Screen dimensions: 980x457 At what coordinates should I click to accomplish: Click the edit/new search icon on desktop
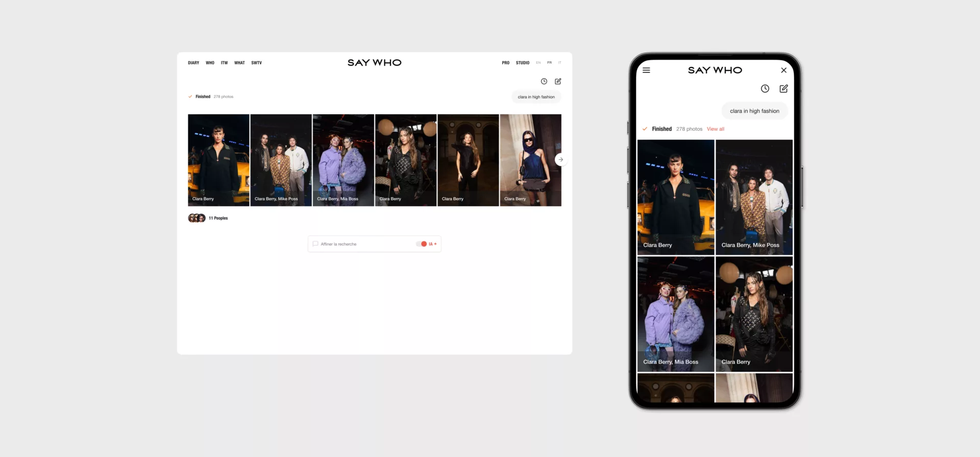[x=558, y=81]
